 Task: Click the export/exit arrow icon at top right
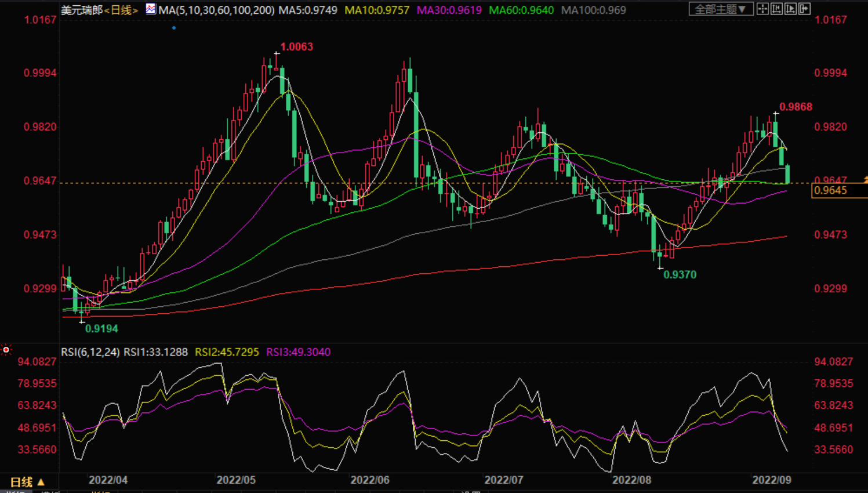[804, 9]
